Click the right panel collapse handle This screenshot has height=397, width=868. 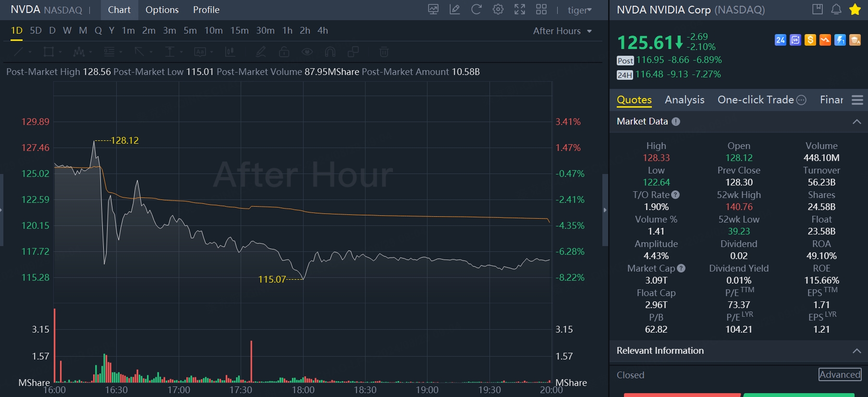(x=605, y=210)
